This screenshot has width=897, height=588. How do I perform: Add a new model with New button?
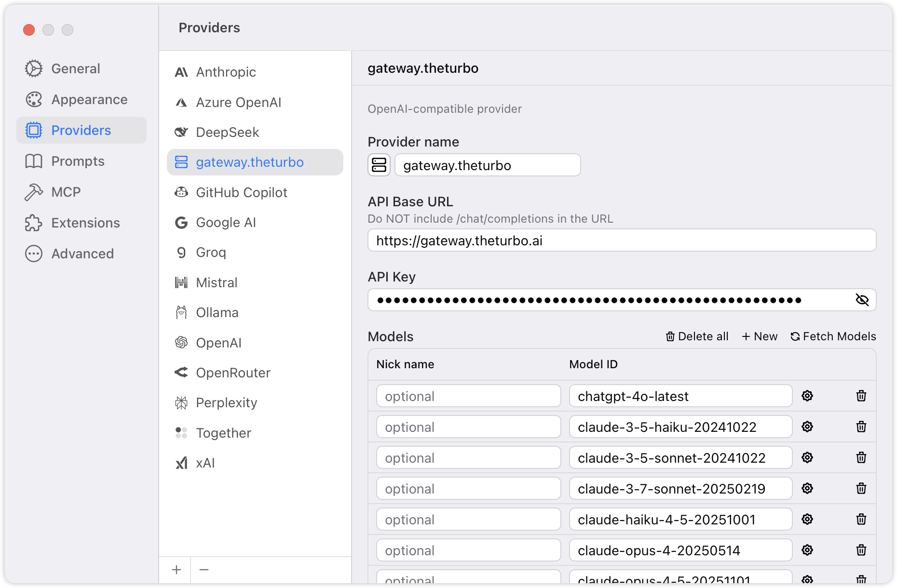tap(760, 336)
